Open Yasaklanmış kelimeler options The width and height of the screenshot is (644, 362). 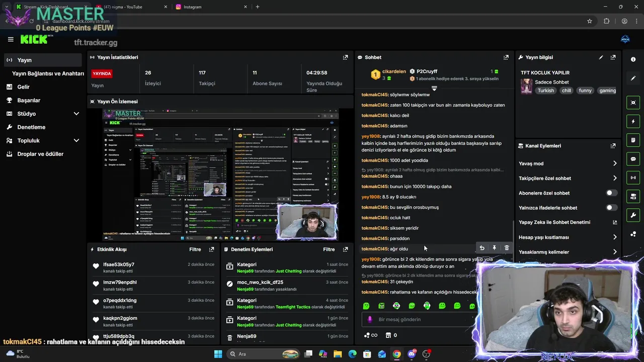[615, 252]
